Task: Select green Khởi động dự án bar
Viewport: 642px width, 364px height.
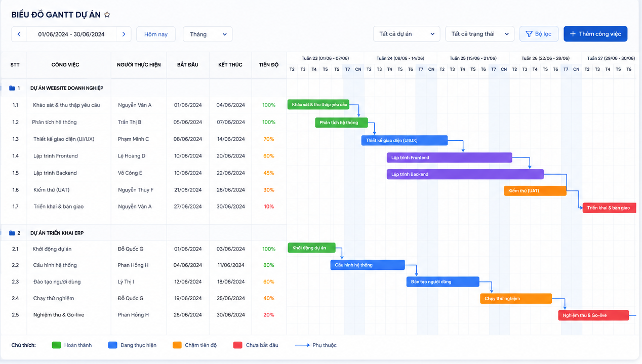Action: click(311, 248)
